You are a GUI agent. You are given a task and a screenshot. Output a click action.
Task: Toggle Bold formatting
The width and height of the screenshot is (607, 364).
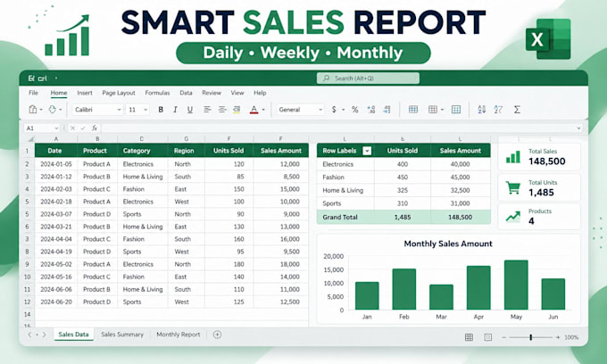161,110
